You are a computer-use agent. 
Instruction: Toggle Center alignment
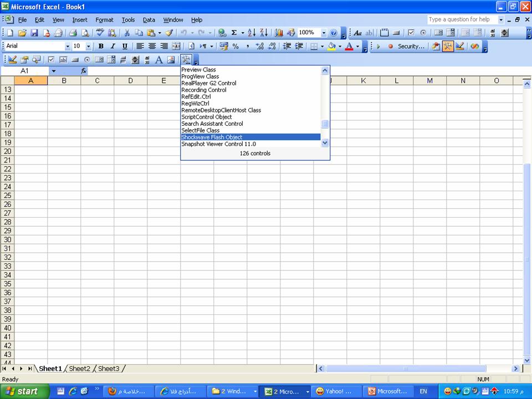[x=152, y=46]
